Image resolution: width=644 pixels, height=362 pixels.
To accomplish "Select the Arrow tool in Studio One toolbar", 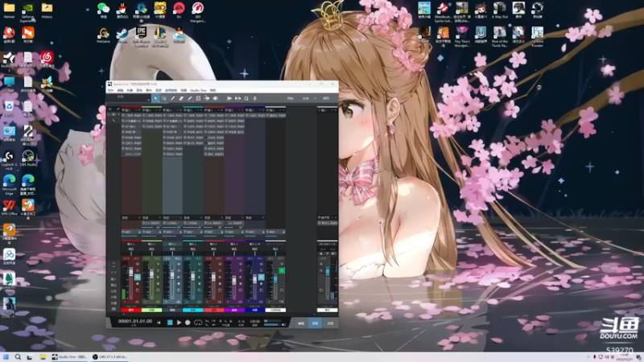I will coord(155,98).
